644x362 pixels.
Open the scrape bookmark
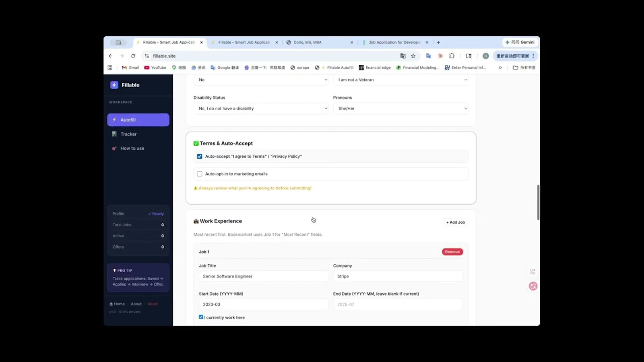point(300,68)
